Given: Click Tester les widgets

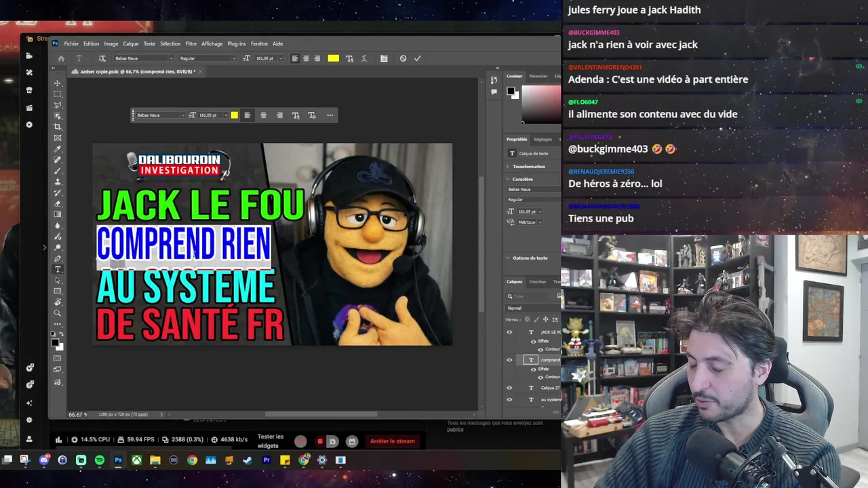Looking at the screenshot, I should (271, 441).
